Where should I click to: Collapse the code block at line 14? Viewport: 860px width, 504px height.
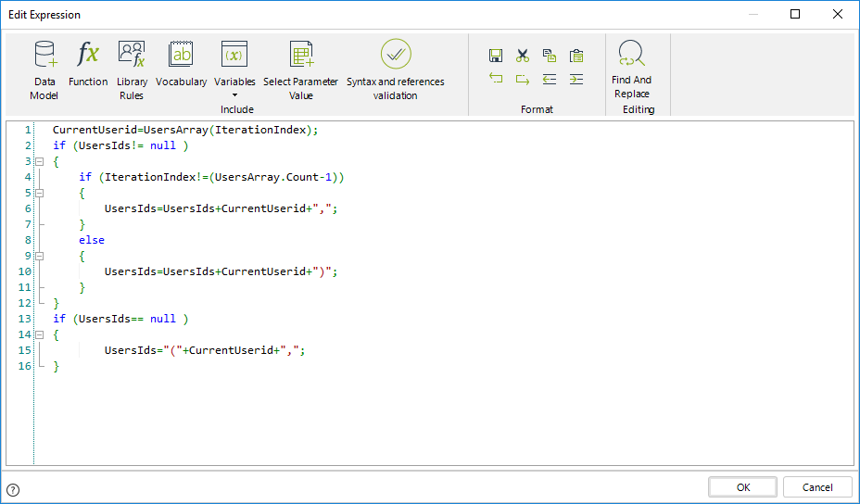tap(40, 334)
